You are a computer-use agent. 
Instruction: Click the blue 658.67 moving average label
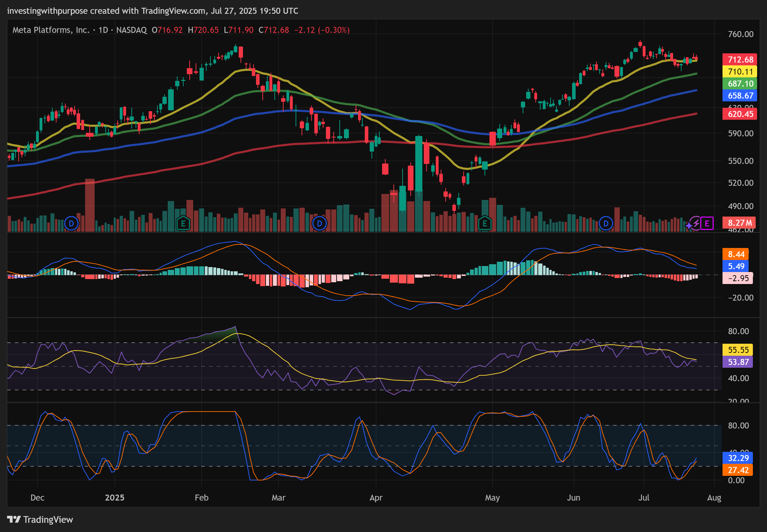[x=739, y=96]
